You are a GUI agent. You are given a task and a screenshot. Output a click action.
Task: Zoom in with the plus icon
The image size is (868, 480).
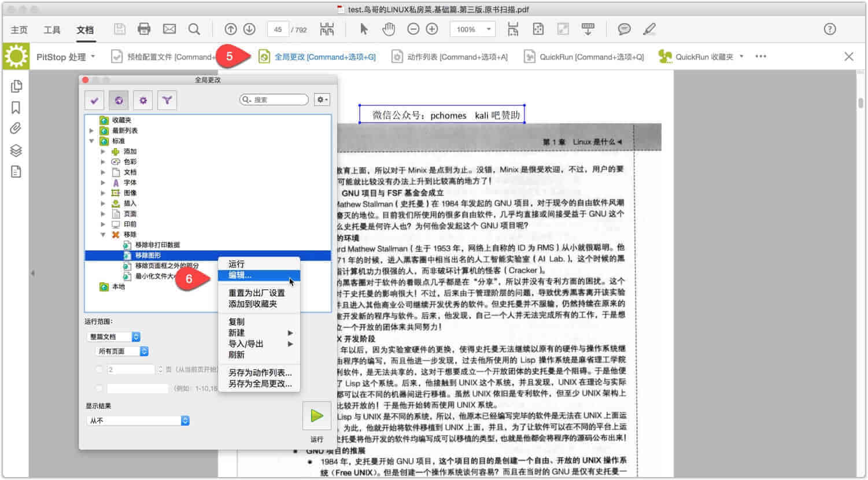432,29
